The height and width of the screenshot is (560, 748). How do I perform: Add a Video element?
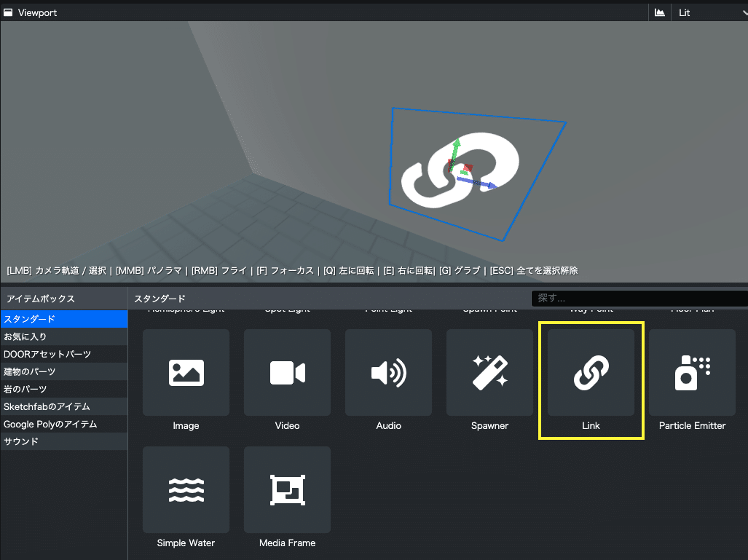(x=287, y=373)
